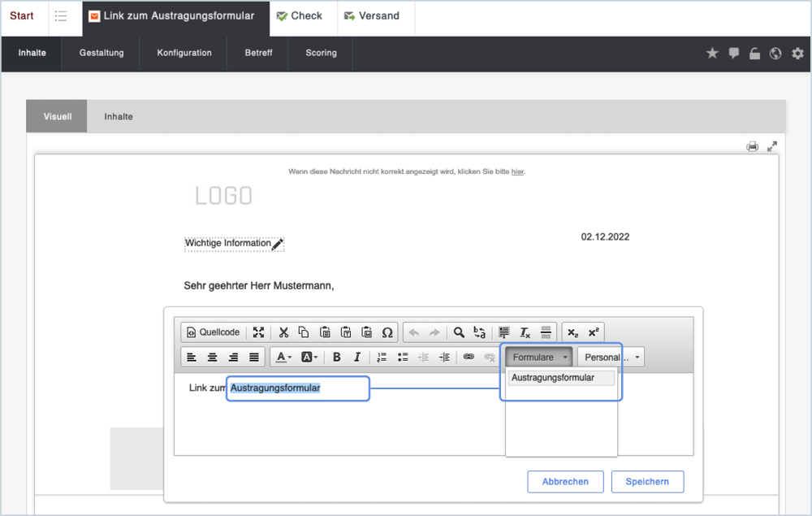Toggle bold formatting
812x516 pixels.
pos(336,357)
